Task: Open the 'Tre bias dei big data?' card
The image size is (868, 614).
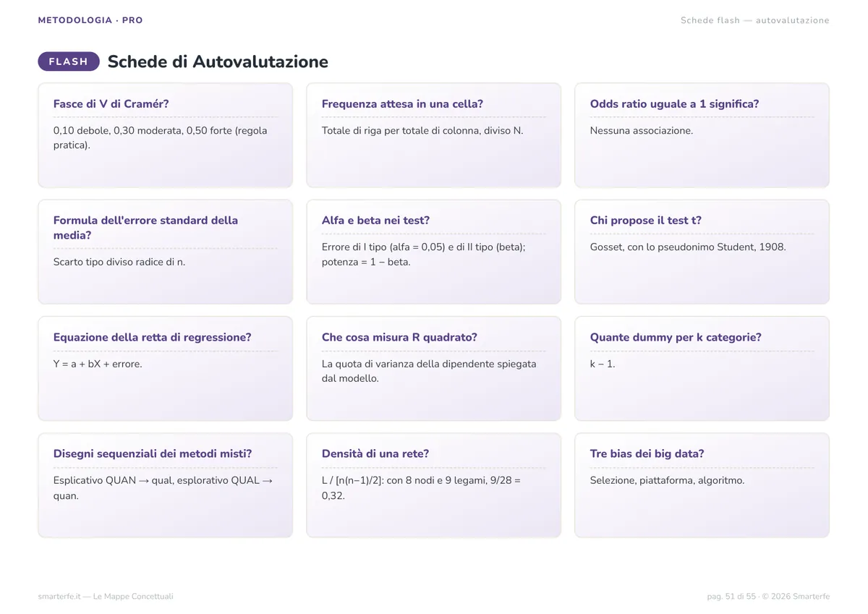Action: click(x=702, y=485)
